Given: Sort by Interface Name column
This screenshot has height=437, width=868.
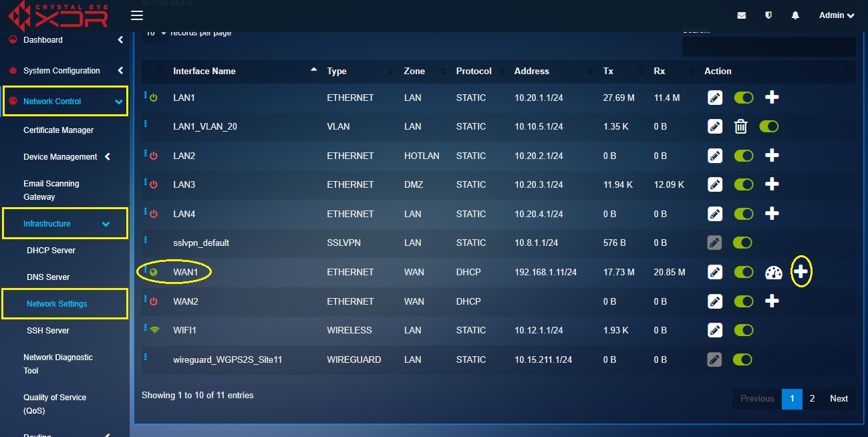Looking at the screenshot, I should tap(245, 71).
